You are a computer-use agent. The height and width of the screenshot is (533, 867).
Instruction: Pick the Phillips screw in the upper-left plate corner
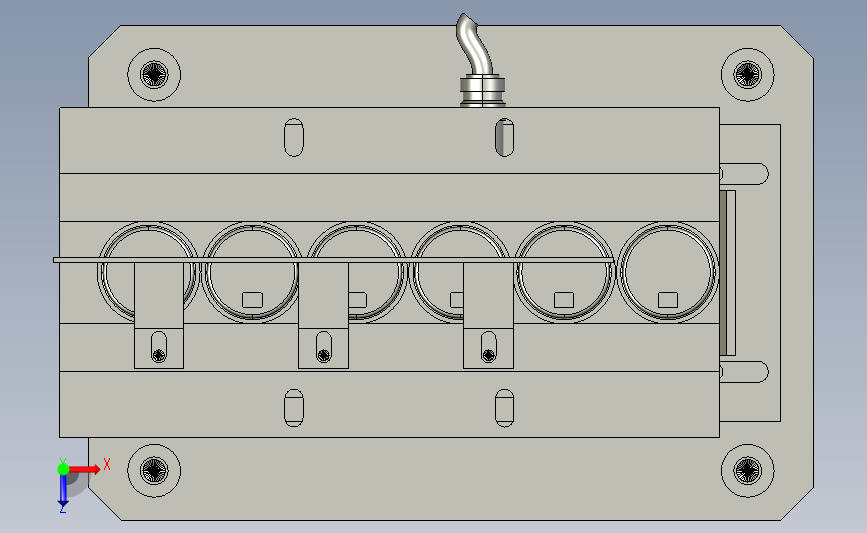pos(154,75)
